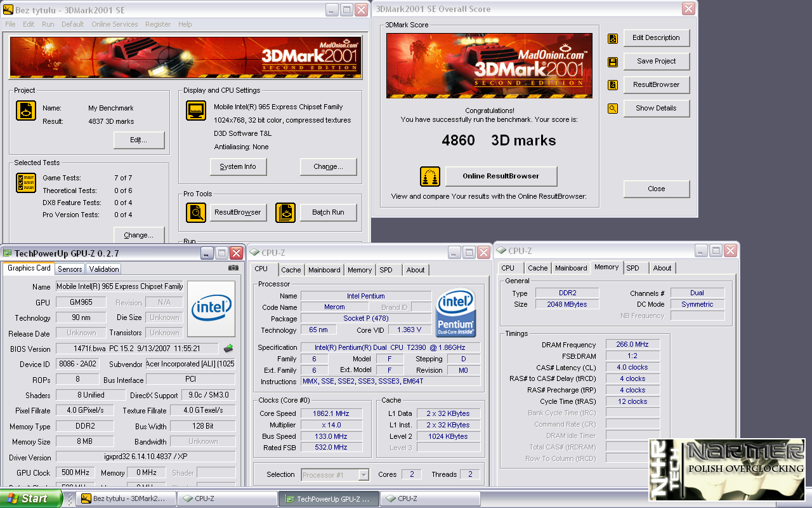812x508 pixels.
Task: Open the Register menu
Action: [158, 24]
